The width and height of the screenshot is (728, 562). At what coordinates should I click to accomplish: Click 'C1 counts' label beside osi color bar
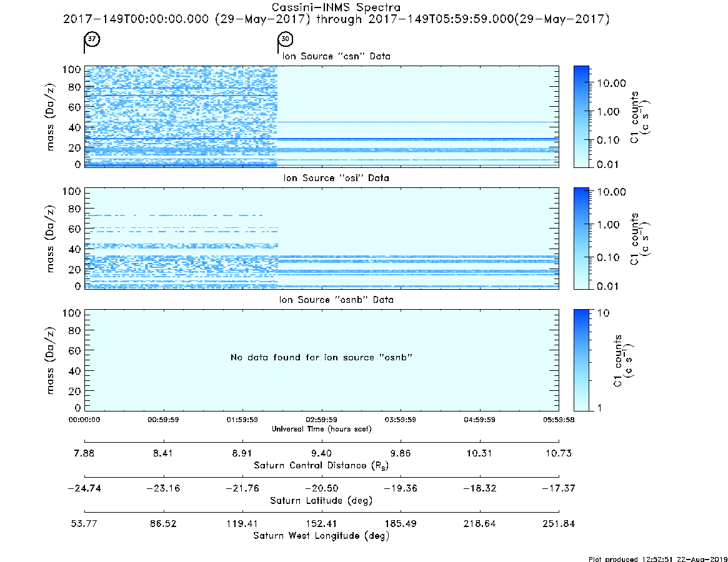634,239
